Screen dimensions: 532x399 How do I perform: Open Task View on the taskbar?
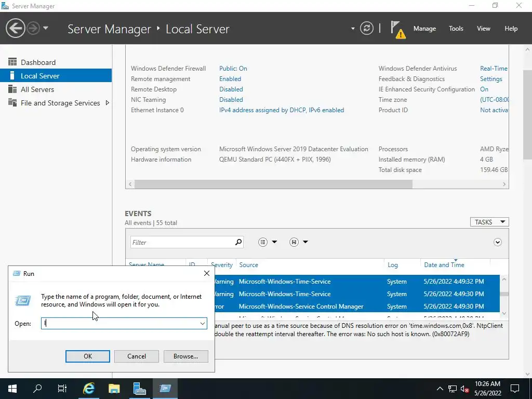62,389
